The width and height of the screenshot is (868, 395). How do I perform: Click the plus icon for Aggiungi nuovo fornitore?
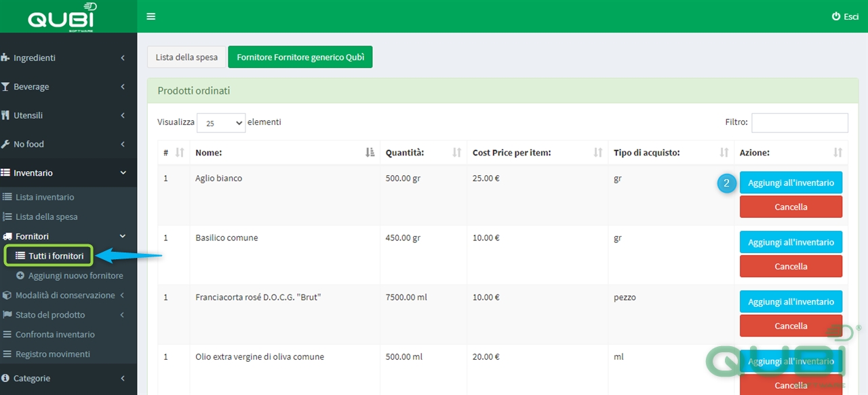20,276
